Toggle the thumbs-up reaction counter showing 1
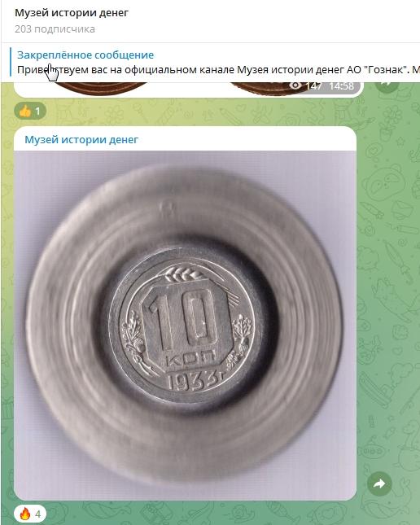Image resolution: width=420 pixels, height=525 pixels. (30, 111)
